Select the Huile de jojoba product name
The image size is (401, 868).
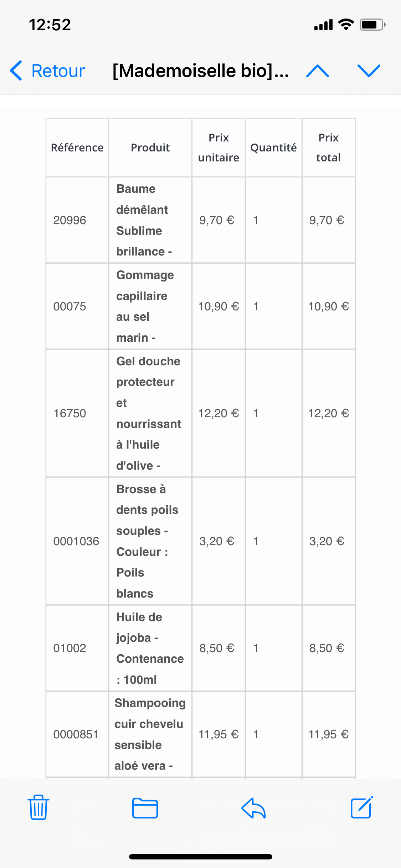click(x=150, y=648)
